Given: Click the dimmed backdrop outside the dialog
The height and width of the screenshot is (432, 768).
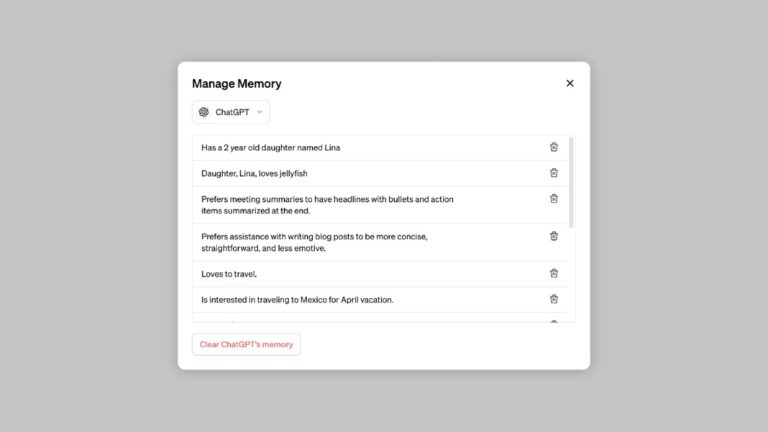Looking at the screenshot, I should (90, 220).
